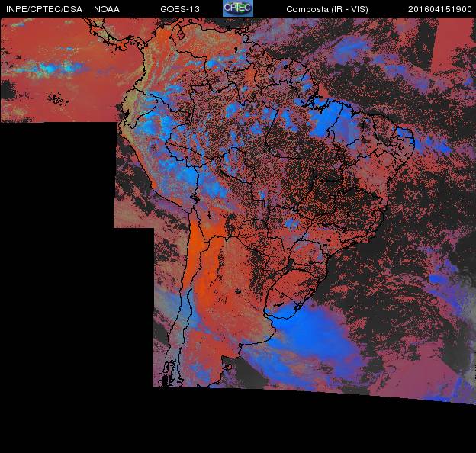Click the Composta (IR - VIS) label
This screenshot has height=453, width=476.
point(327,9)
